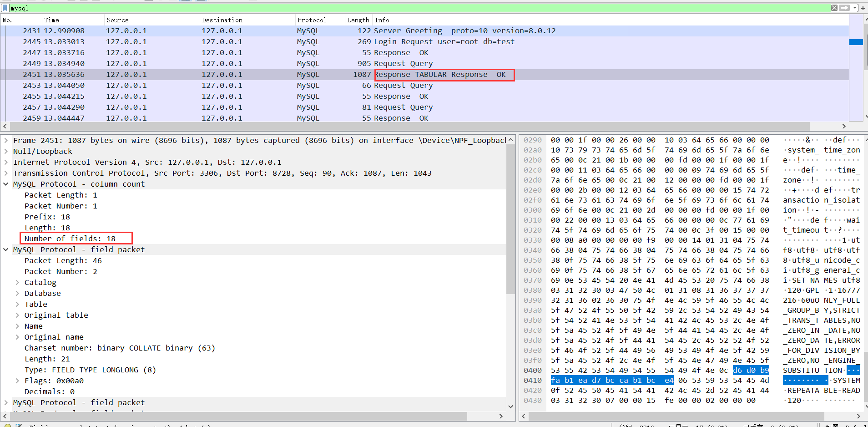Select packet 2457 Request Query
This screenshot has height=427, width=868.
coord(425,107)
